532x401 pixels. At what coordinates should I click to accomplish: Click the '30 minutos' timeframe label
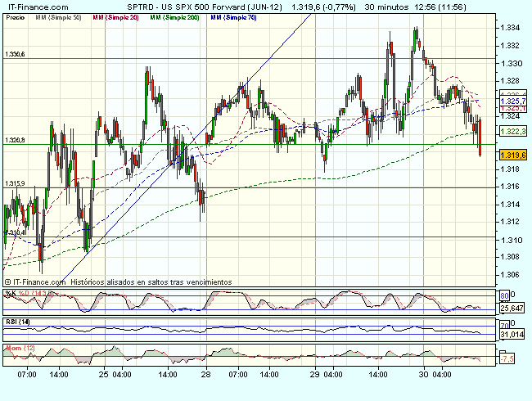(x=386, y=7)
